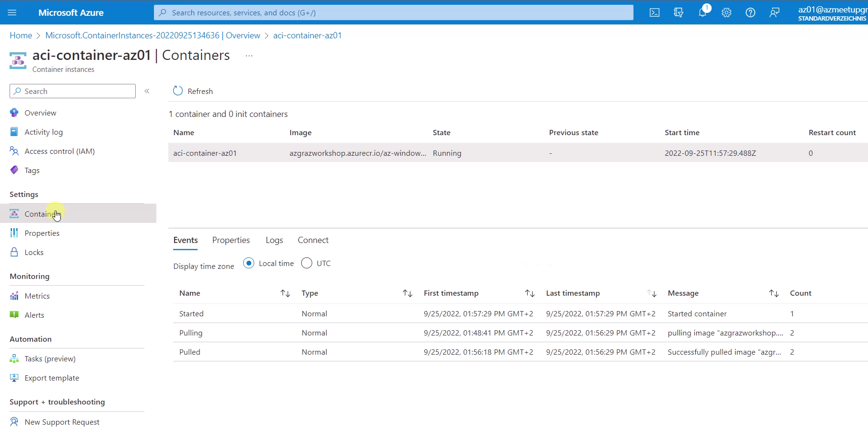868x428 pixels.
Task: Click the Restart count column header
Action: tap(832, 133)
